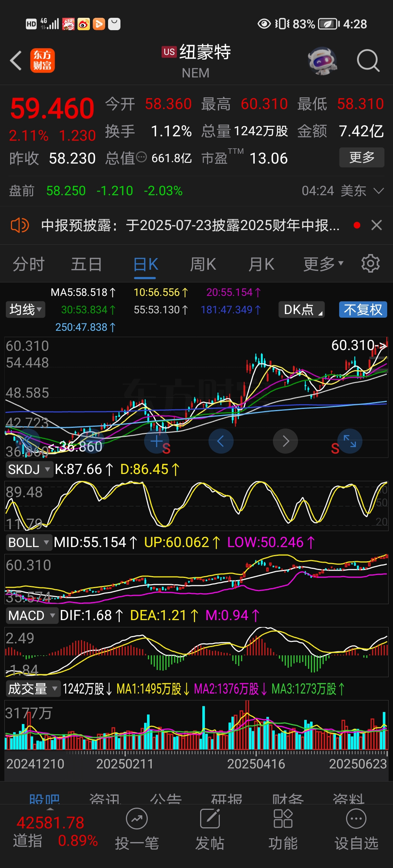This screenshot has height=868, width=393.
Task: Open chart settings gear icon
Action: click(370, 264)
